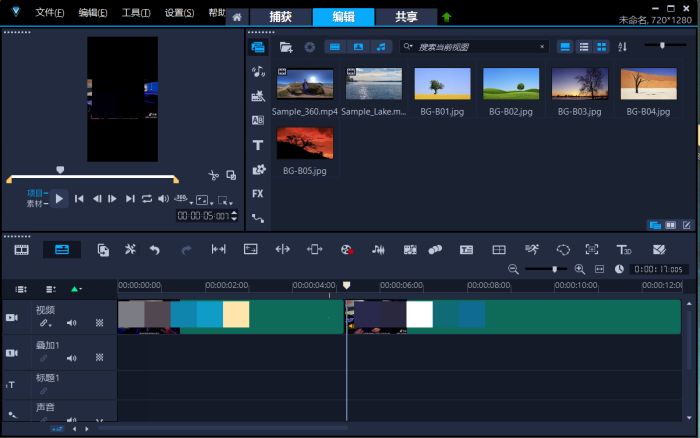Switch library to thumbnail grid view
The width and height of the screenshot is (700, 438).
pos(602,47)
